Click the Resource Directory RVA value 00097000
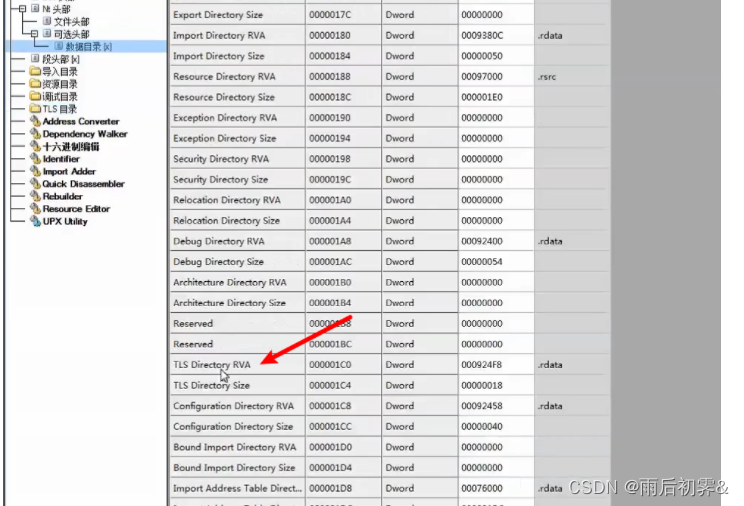Image resolution: width=744 pixels, height=506 pixels. coord(482,77)
